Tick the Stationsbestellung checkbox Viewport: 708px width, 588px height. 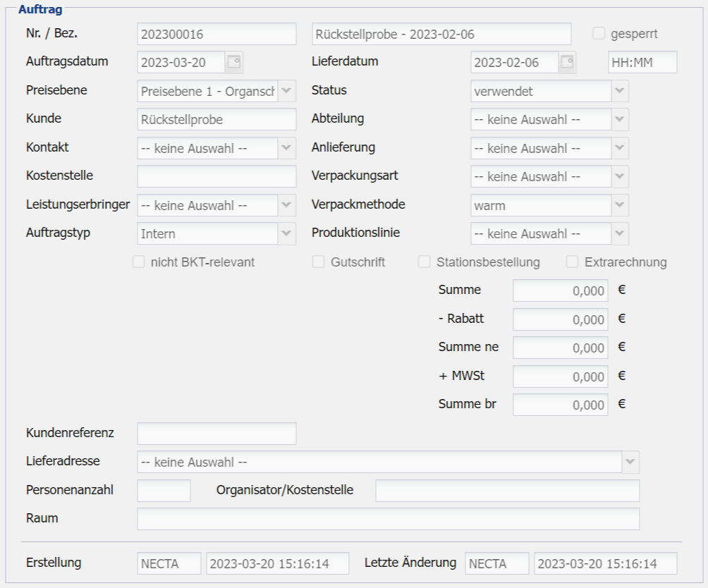pos(425,262)
